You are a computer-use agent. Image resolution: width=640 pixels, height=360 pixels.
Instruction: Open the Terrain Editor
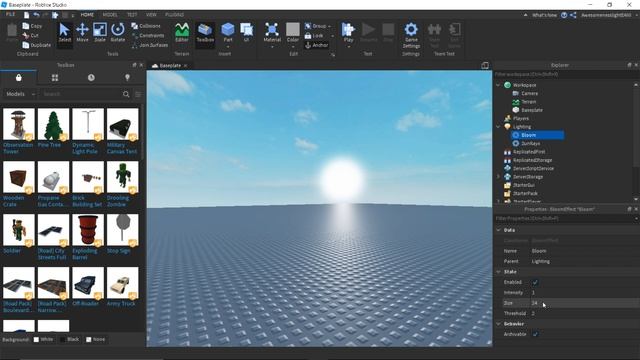click(182, 33)
